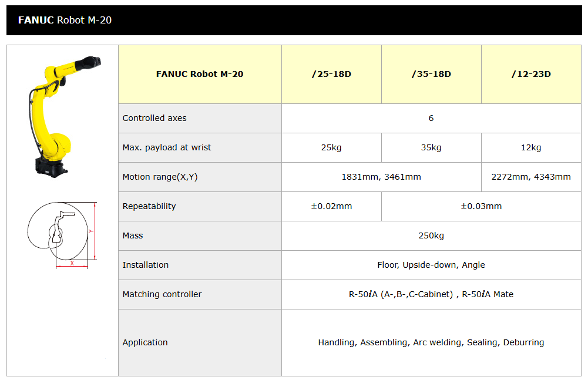This screenshot has height=387, width=588.
Task: Click the Max. payload at wrist label
Action: pyautogui.click(x=167, y=147)
